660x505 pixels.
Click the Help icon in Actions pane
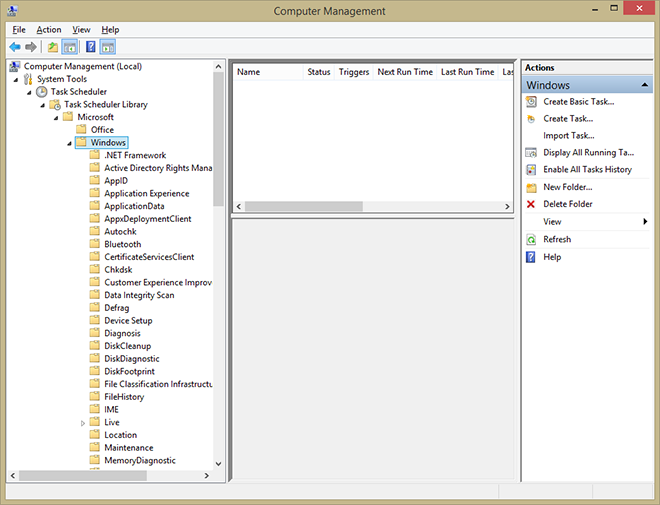(531, 257)
